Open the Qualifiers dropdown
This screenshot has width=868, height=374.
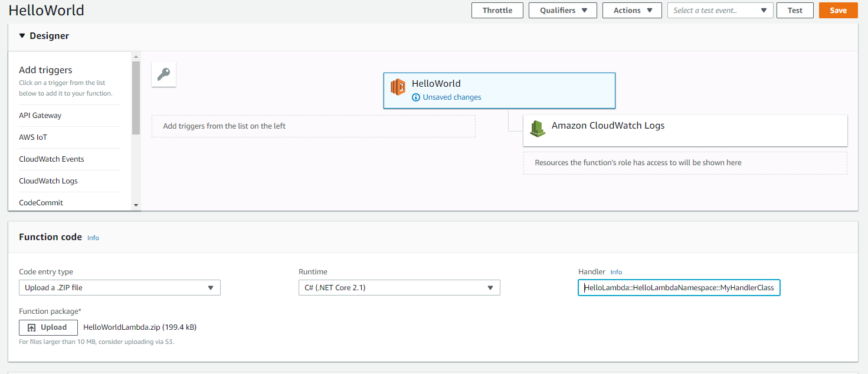563,11
